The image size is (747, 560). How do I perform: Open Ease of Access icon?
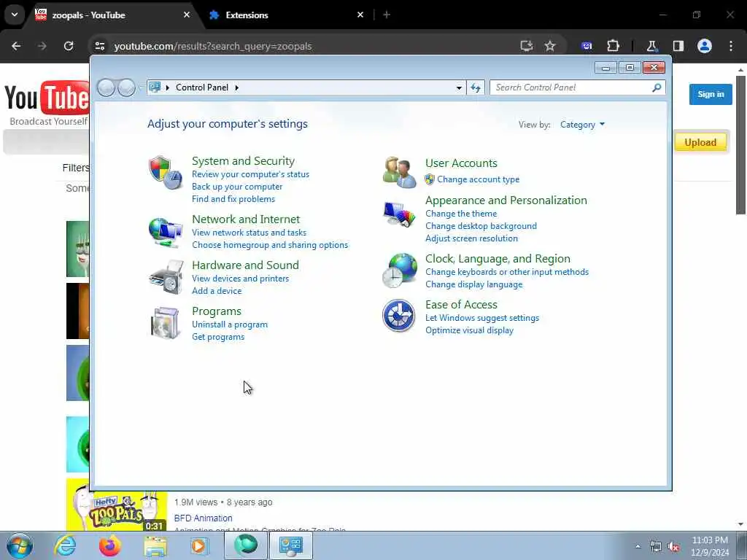tap(399, 315)
